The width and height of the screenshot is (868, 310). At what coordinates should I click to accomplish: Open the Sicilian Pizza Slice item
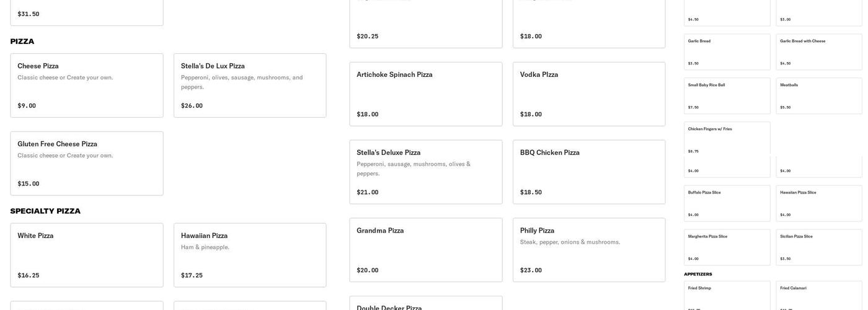click(x=819, y=247)
